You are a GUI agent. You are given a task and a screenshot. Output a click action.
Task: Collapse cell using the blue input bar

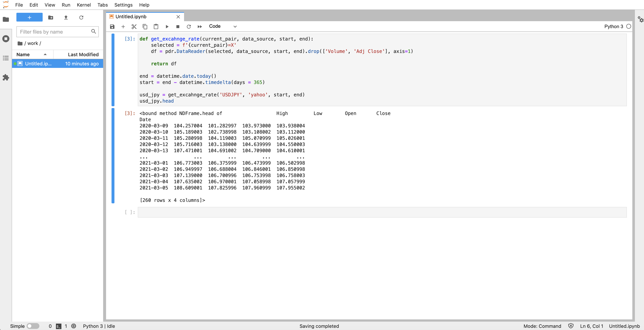point(113,70)
